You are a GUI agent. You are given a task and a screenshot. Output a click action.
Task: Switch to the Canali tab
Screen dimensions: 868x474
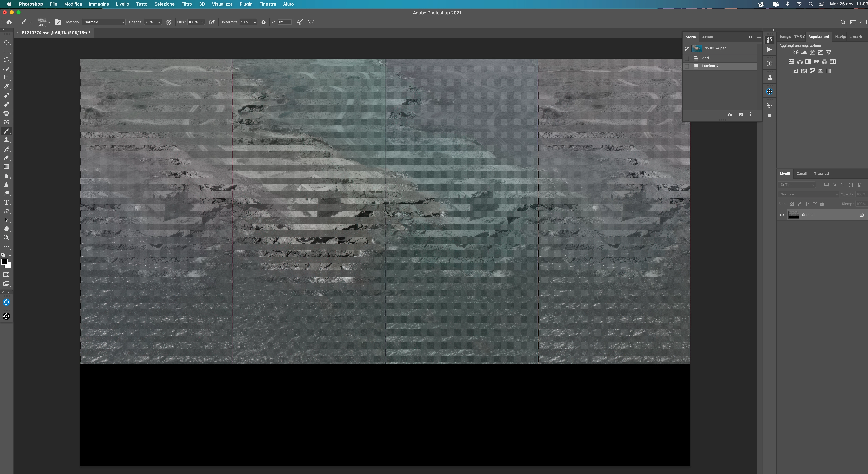click(802, 173)
